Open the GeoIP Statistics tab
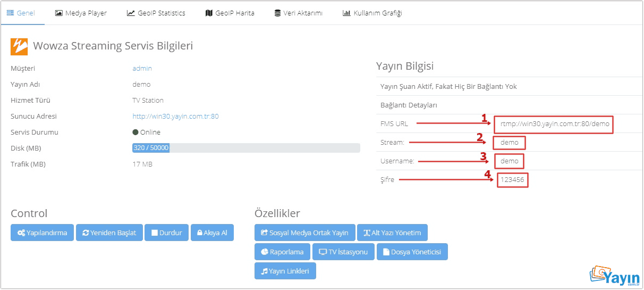 pyautogui.click(x=156, y=13)
